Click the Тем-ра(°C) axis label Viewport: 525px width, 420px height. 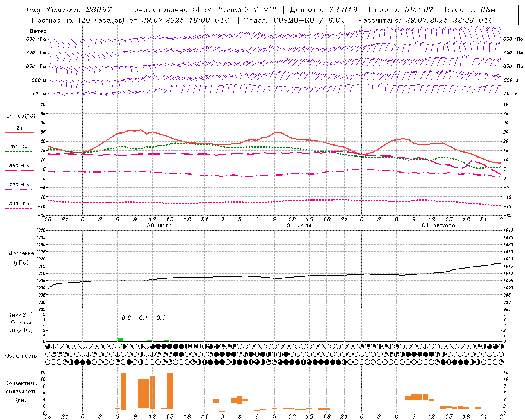(19, 116)
